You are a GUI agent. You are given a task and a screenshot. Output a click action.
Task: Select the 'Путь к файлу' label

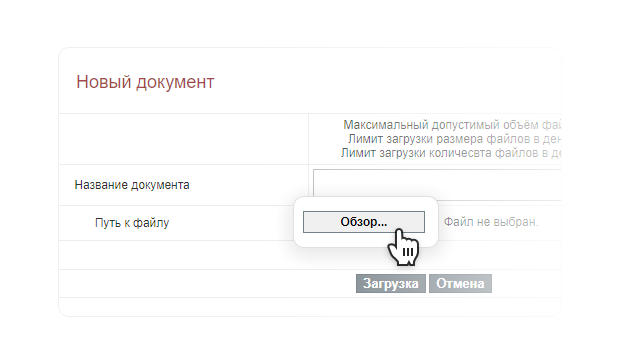(x=132, y=223)
